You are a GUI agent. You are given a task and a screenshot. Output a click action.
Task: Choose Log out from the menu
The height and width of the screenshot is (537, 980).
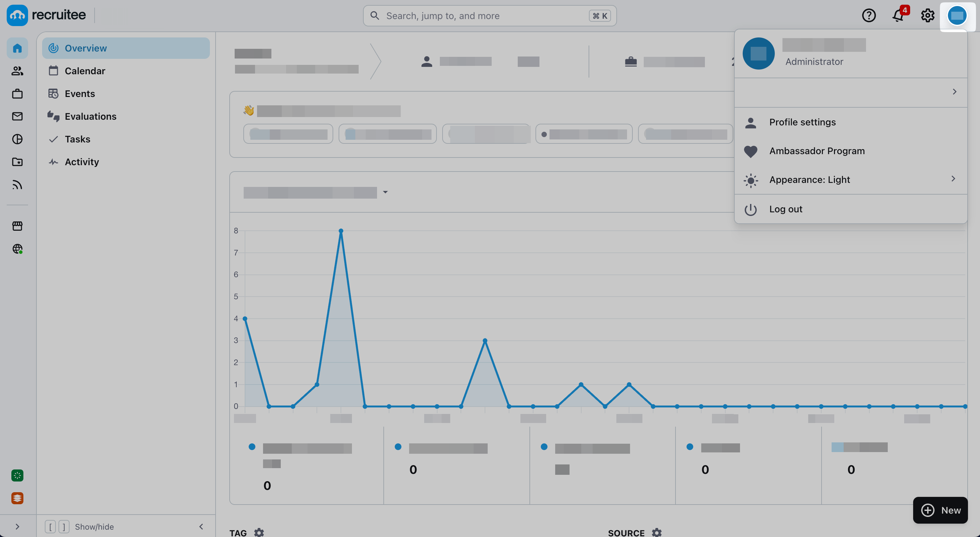click(x=785, y=209)
